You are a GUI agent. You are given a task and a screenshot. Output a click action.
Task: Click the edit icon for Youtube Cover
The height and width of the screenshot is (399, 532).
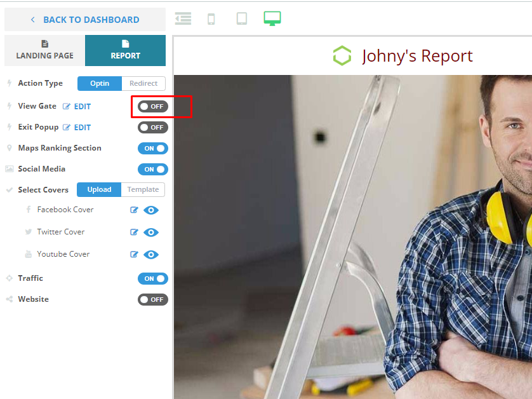(134, 255)
